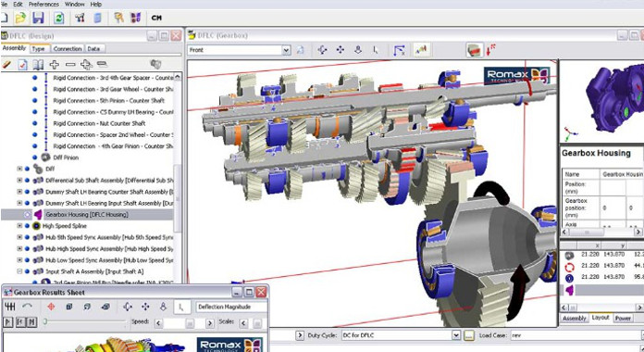This screenshot has width=644, height=352.
Task: Select the pan arrows tool in Gearbox toolbar
Action: (341, 50)
